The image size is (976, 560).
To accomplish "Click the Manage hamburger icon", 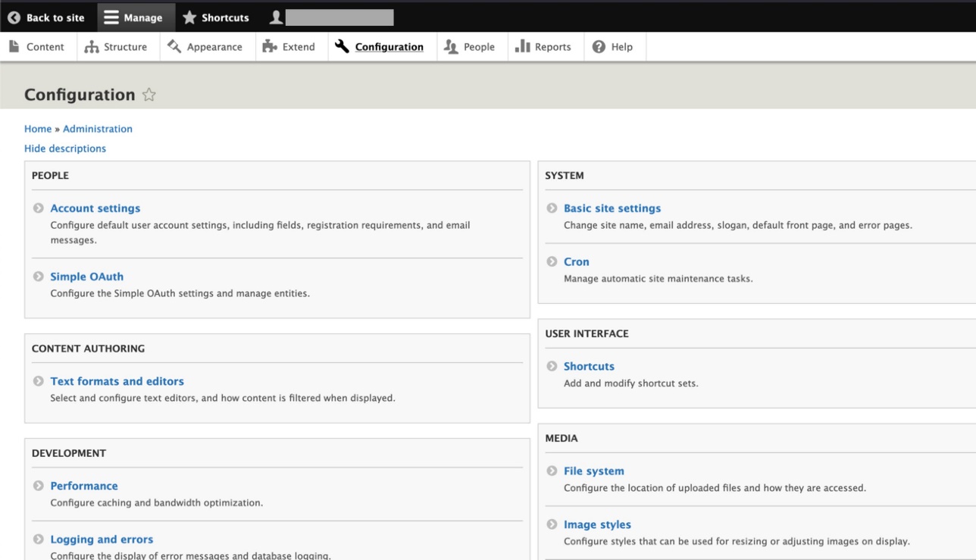I will tap(111, 17).
